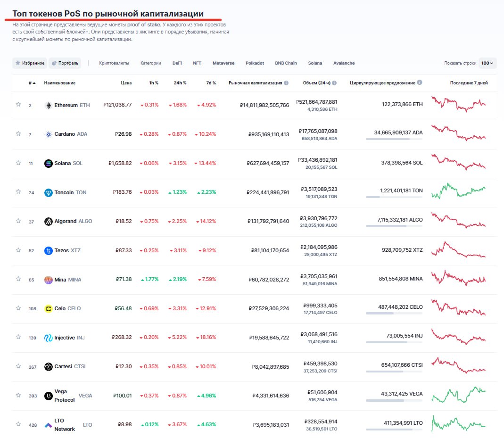Click info icon next to Объем (24 ч)

click(334, 83)
